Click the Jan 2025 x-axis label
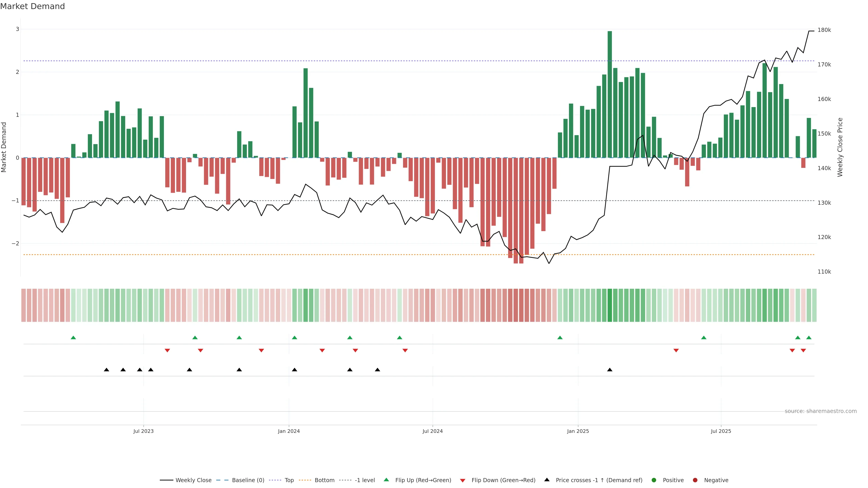 [x=578, y=431]
